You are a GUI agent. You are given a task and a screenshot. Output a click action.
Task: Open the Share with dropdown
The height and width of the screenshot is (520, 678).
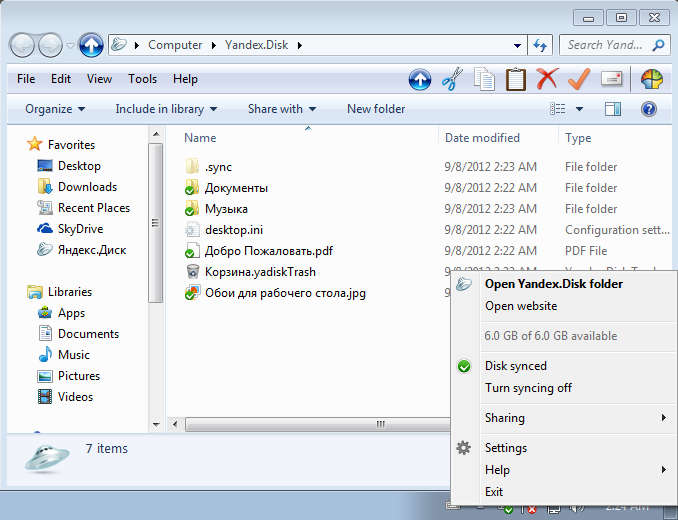281,109
